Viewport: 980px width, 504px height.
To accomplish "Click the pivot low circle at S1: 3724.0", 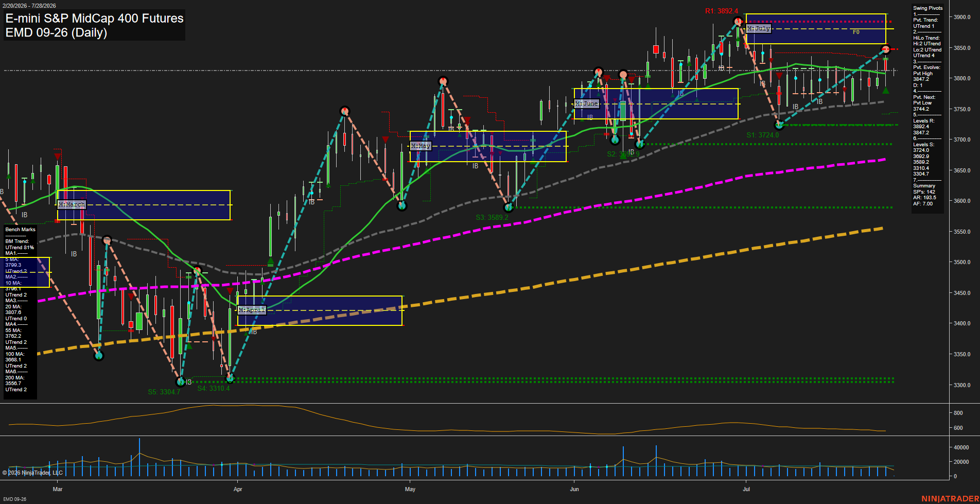I will pyautogui.click(x=779, y=125).
